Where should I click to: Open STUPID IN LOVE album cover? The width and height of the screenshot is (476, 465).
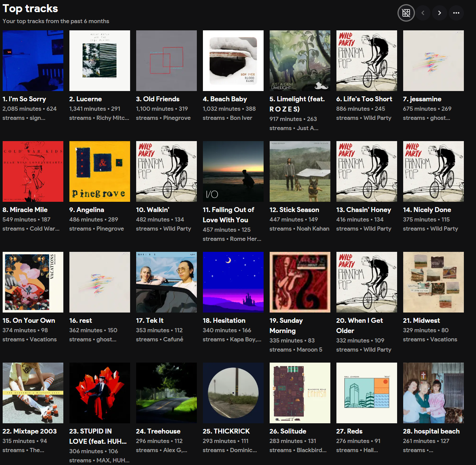click(100, 393)
